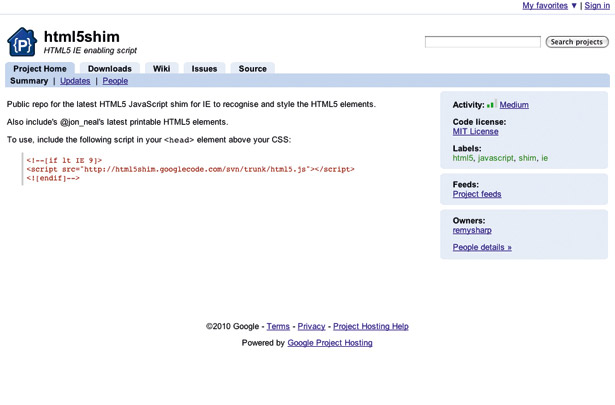Image resolution: width=615 pixels, height=405 pixels.
Task: Click the '<!--[if lt IE 9]>' code line
Action: (64, 160)
